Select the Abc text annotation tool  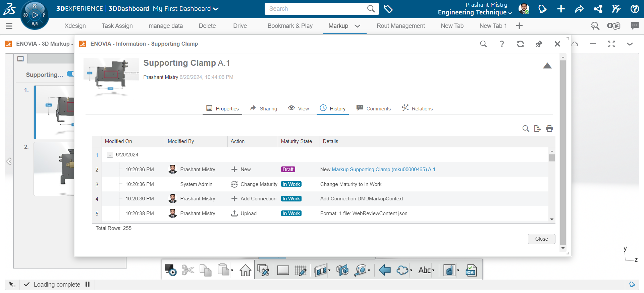coord(424,270)
